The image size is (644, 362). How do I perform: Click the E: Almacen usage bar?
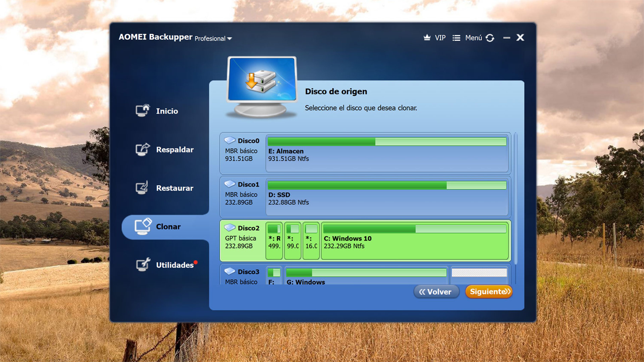[387, 142]
